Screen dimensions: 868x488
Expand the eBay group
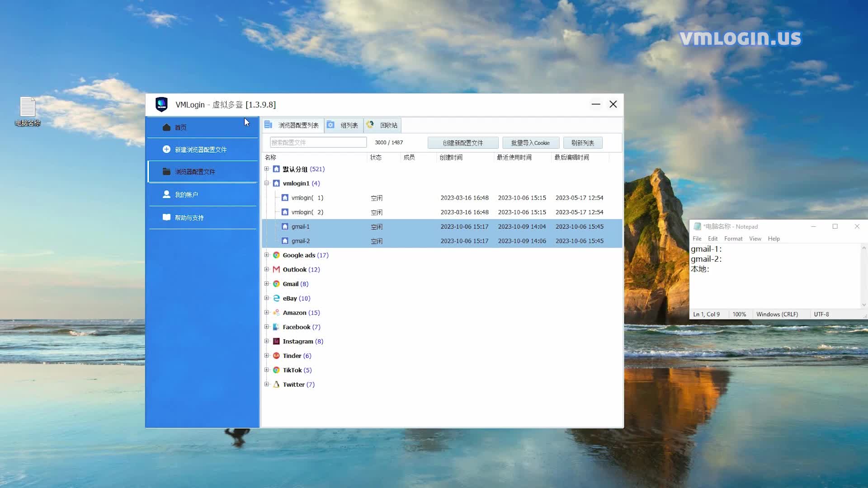click(x=267, y=298)
